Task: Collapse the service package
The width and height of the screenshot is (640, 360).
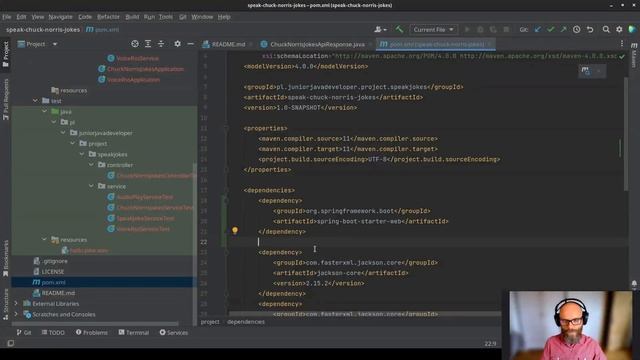Action: (91, 186)
